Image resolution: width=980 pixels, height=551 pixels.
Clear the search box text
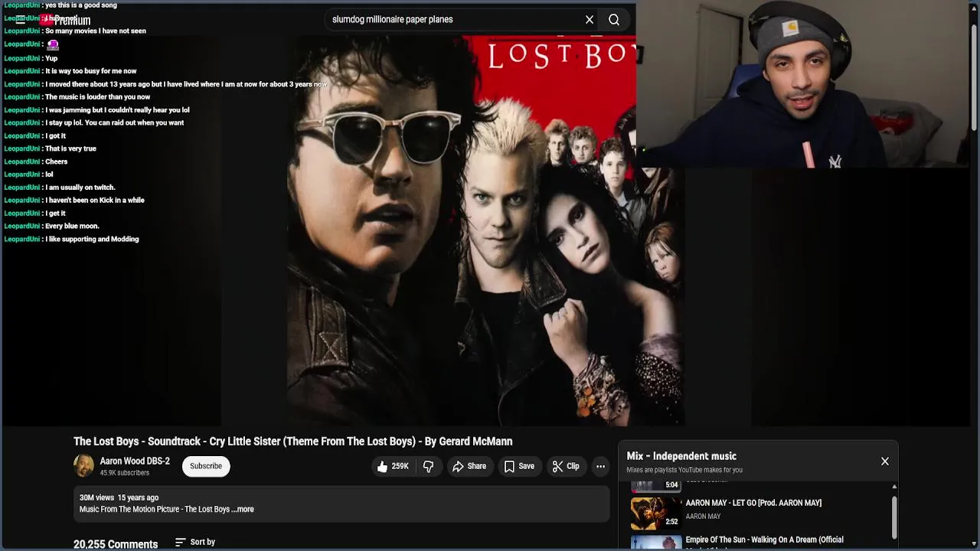pyautogui.click(x=590, y=20)
